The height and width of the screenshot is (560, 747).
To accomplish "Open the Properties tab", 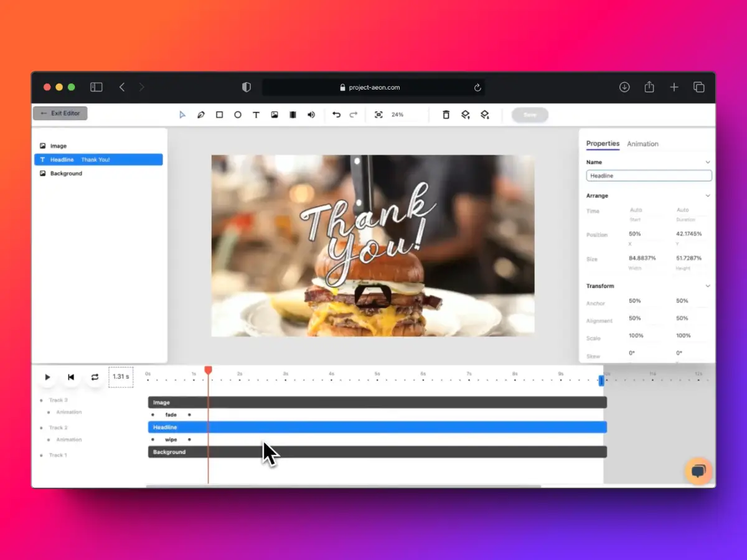I will click(x=603, y=144).
